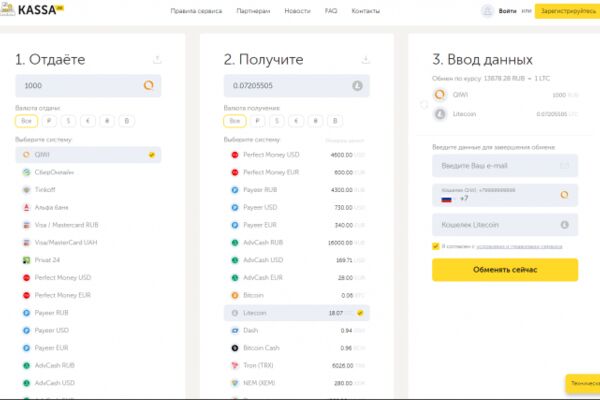Pick Bitcoin Cash in the Получите list
Viewport: 600px width, 400px height.
click(x=297, y=348)
